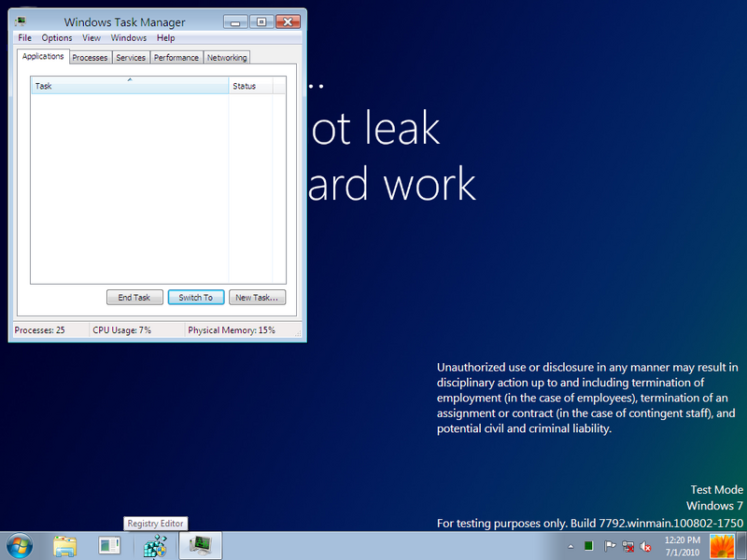Open Windows Explorer from the taskbar
The width and height of the screenshot is (747, 560).
tap(64, 546)
